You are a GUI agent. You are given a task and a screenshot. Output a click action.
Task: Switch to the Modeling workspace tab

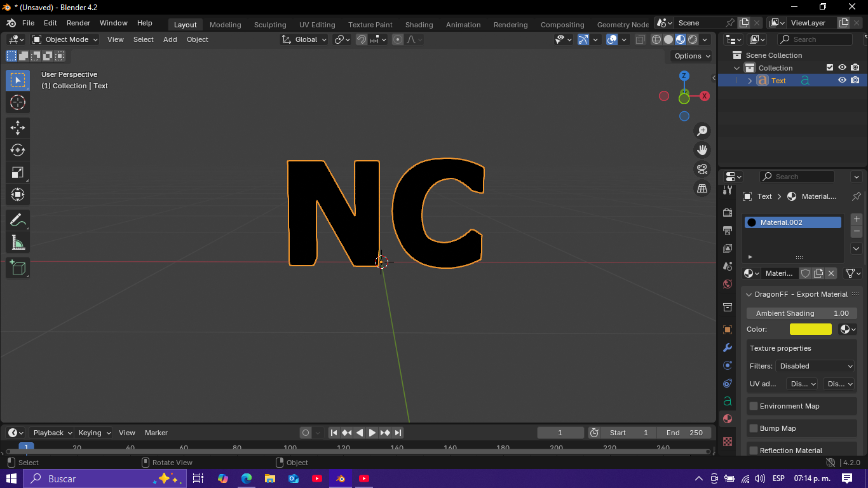tap(225, 25)
